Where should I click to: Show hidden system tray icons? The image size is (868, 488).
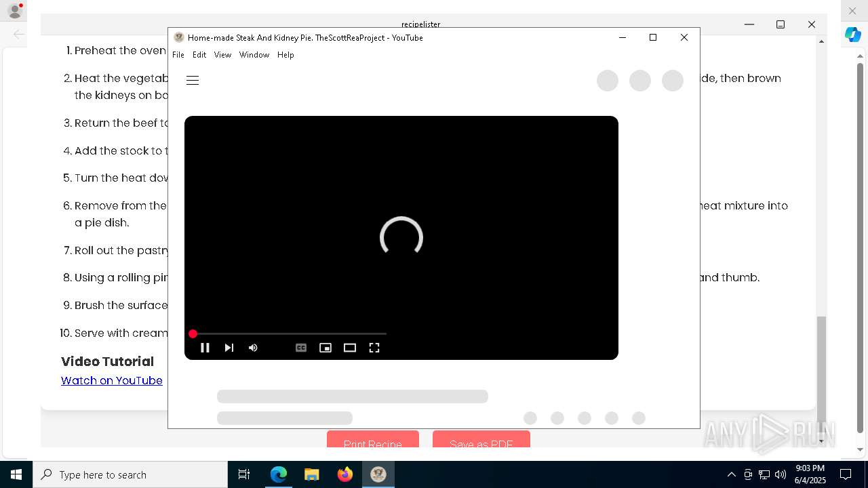coord(731,474)
